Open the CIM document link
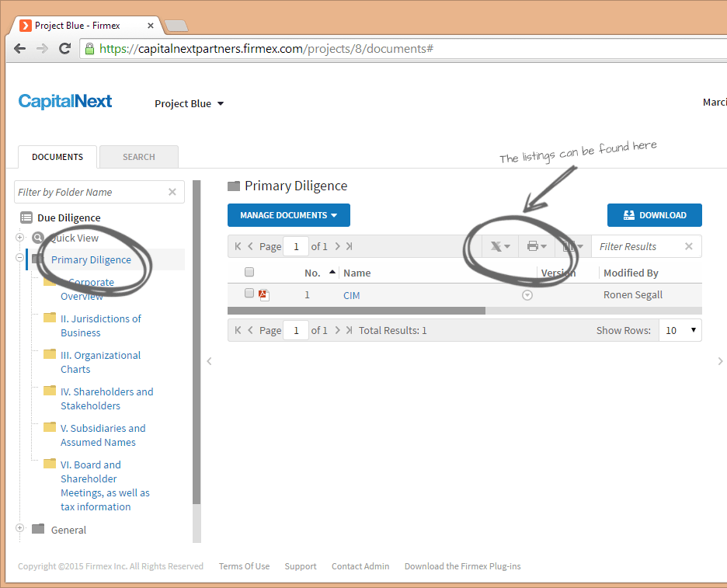Viewport: 727px width, 588px height. click(351, 295)
